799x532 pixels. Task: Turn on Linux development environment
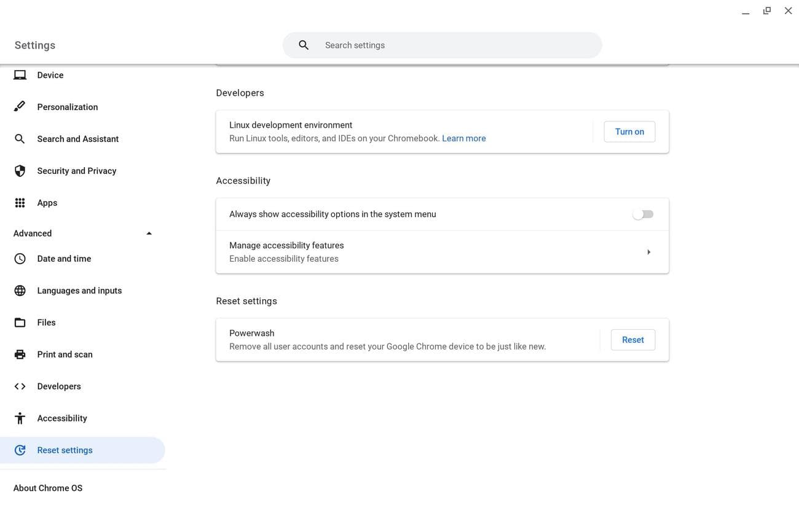pos(629,131)
